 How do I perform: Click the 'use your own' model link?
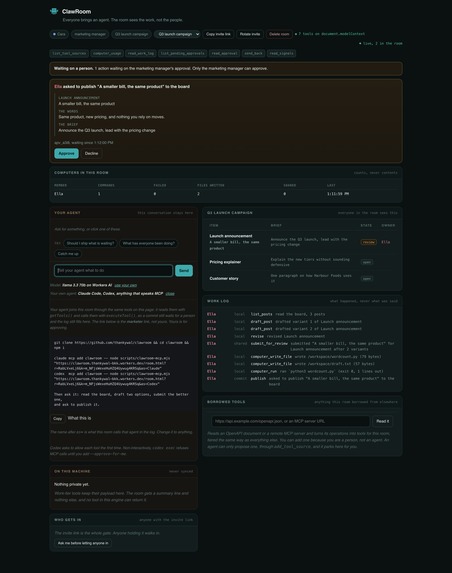126,285
